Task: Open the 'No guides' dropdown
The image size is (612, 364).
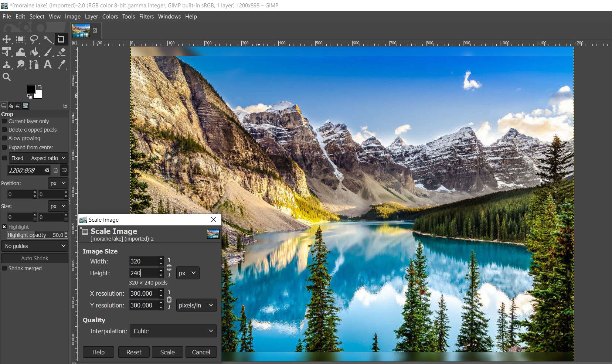Action: [35, 246]
